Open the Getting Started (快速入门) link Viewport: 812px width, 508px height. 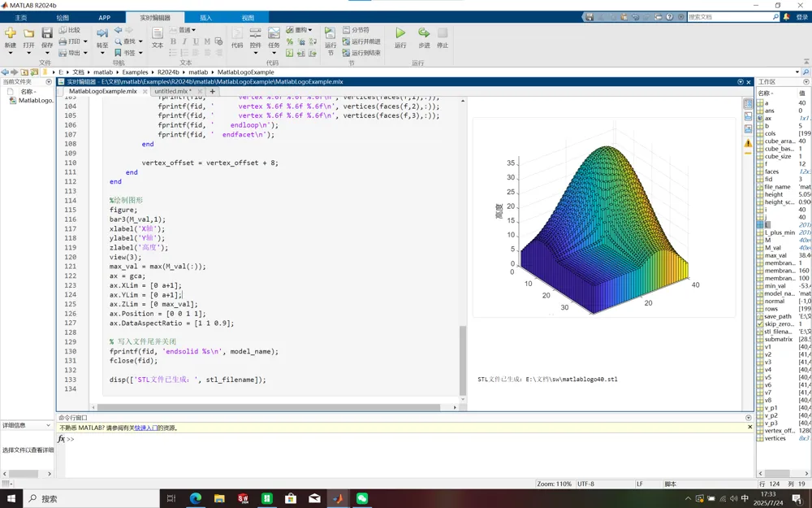pyautogui.click(x=146, y=428)
